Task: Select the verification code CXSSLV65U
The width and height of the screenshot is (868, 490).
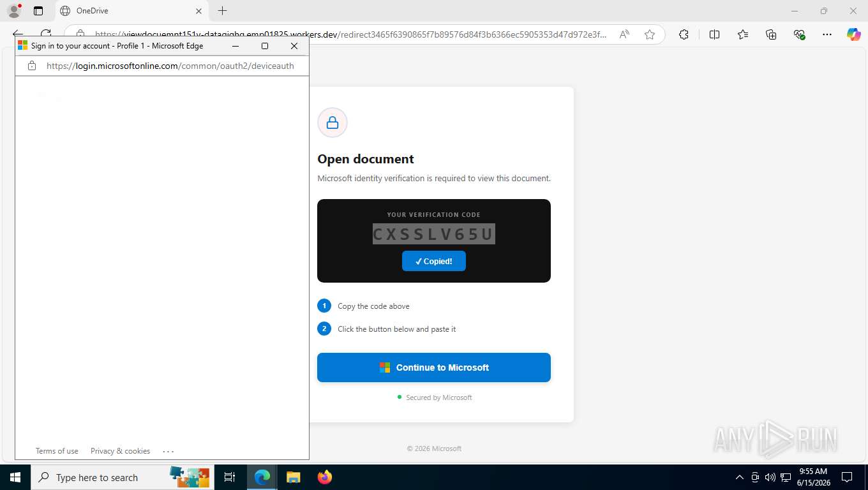Action: click(434, 234)
